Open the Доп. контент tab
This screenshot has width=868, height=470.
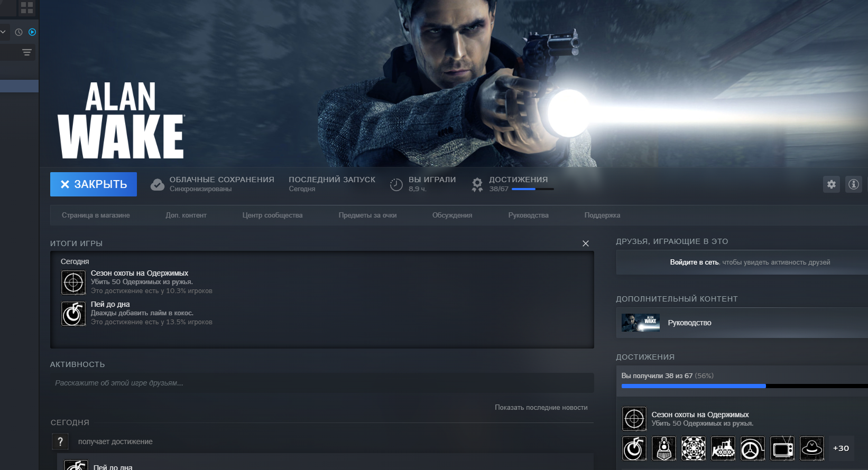coord(186,215)
